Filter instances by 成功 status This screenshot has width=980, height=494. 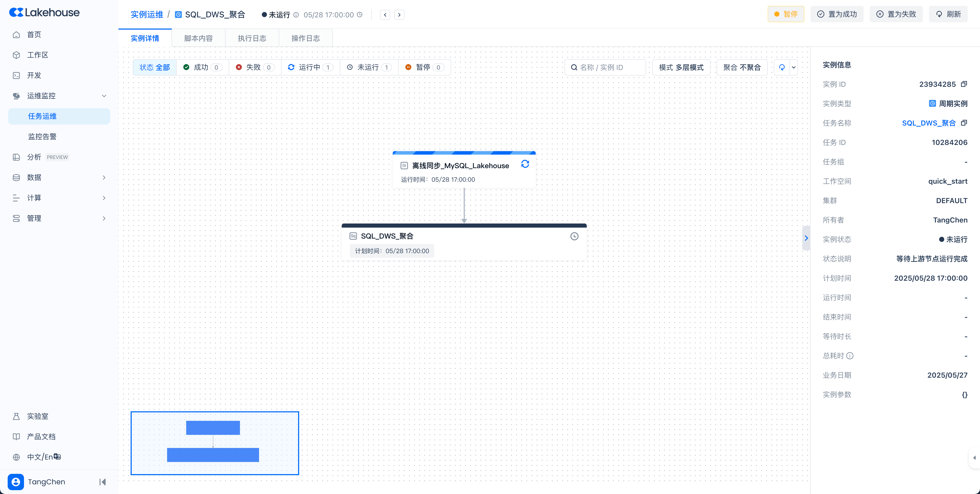202,67
